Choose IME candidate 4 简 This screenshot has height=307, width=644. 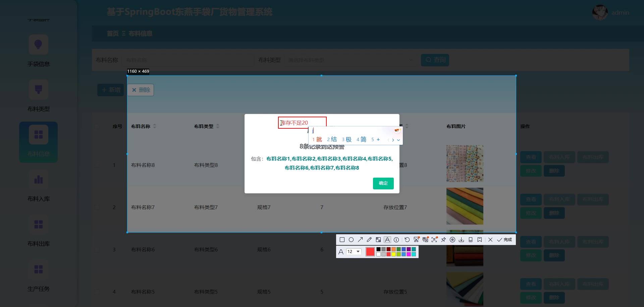pos(361,139)
